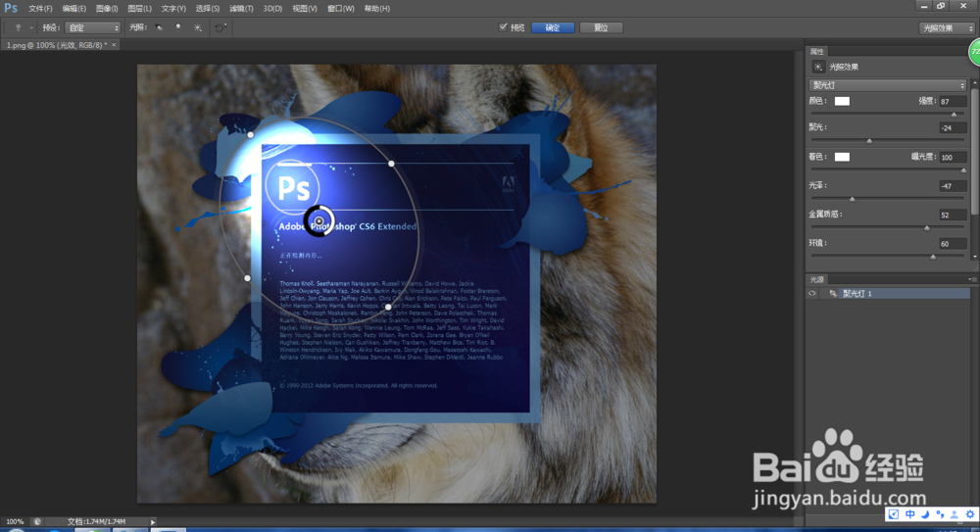
Task: Open the 聚光灯 light type dropdown
Action: pos(888,85)
